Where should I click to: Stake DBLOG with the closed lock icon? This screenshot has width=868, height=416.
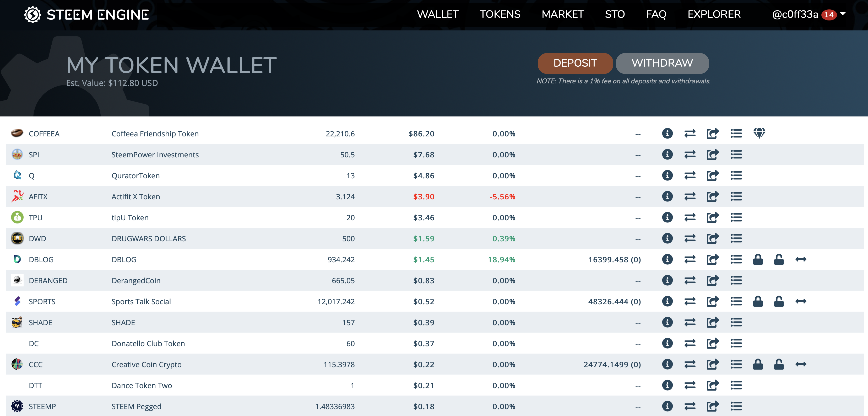point(758,259)
